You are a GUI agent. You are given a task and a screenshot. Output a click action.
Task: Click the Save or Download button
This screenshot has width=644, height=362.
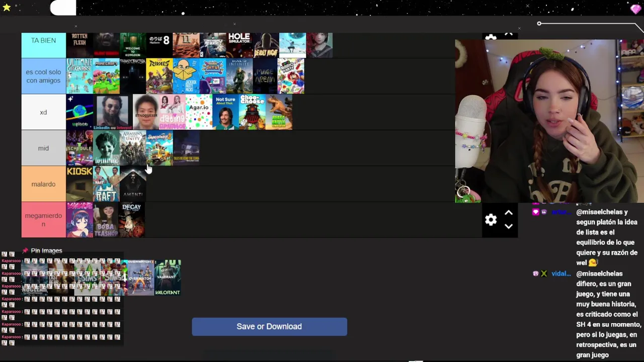(269, 326)
